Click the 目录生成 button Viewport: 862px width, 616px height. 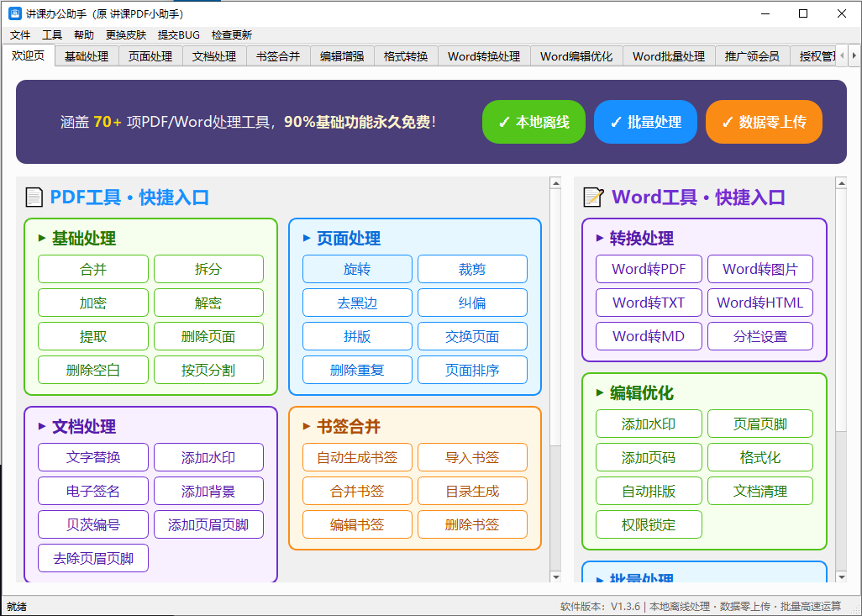[x=472, y=491]
